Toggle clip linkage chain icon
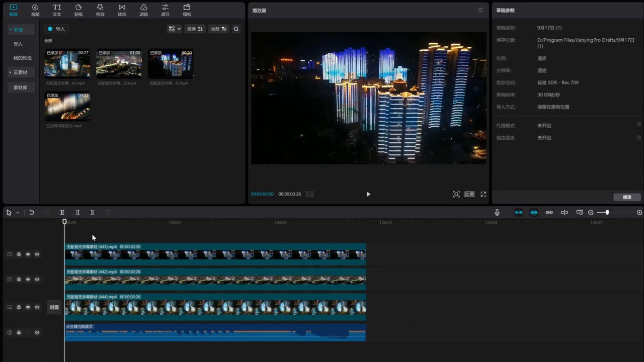This screenshot has height=362, width=644. coord(549,213)
